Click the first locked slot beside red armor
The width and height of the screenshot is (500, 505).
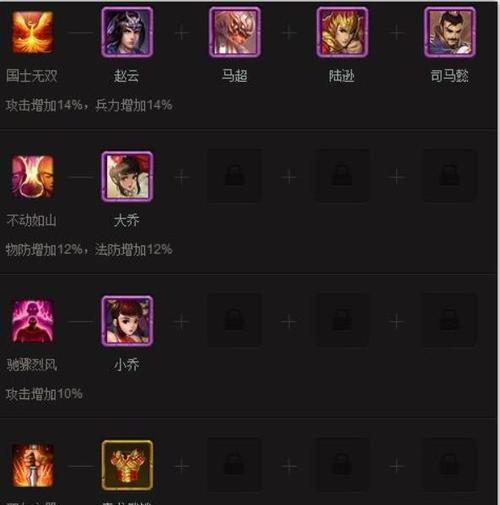pyautogui.click(x=235, y=465)
